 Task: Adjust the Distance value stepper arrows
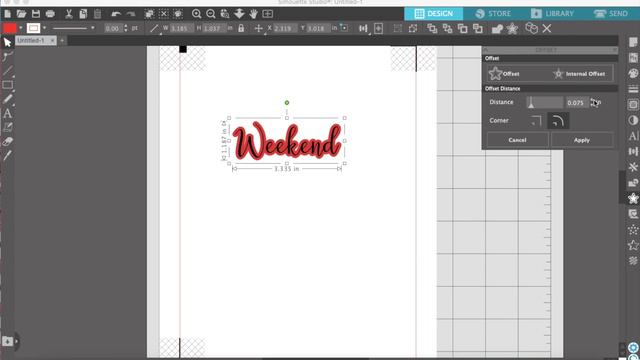tap(593, 102)
